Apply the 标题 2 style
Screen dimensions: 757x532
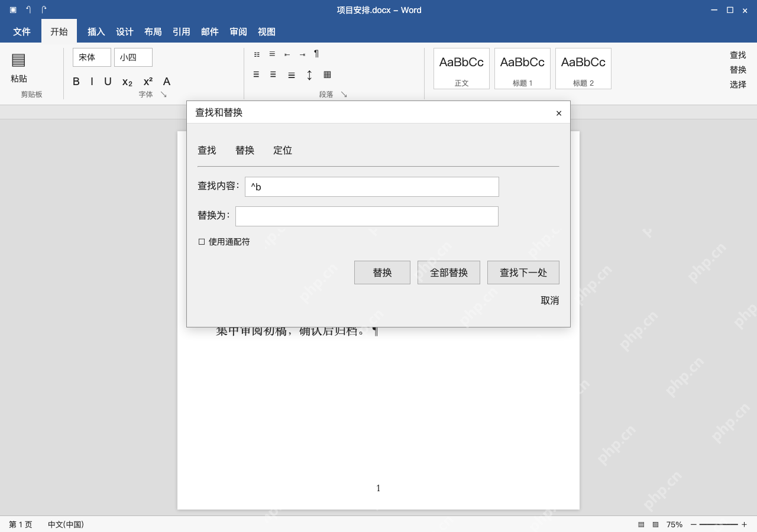coord(583,69)
